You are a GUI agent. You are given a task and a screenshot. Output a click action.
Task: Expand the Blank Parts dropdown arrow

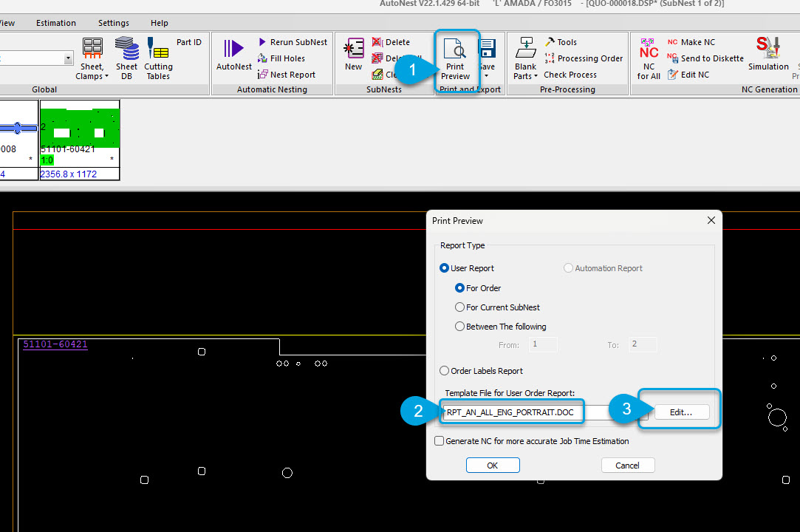(x=536, y=76)
